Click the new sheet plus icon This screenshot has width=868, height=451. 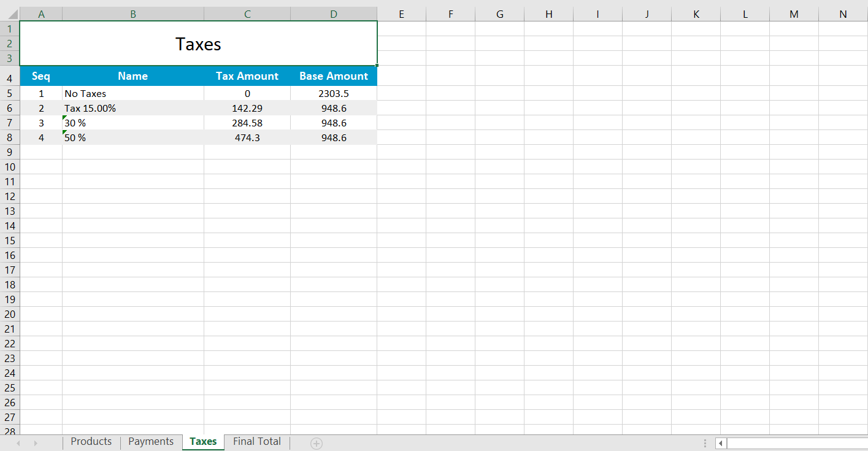[x=315, y=441]
